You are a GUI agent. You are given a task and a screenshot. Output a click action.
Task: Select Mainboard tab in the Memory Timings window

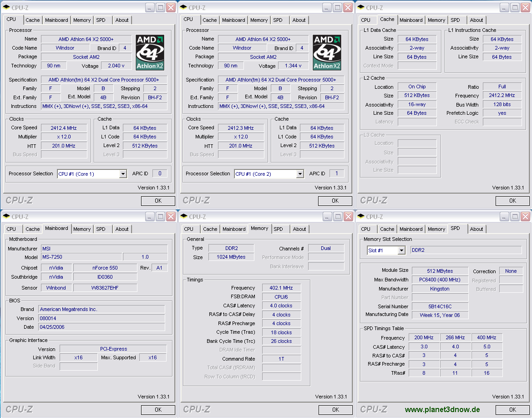(234, 229)
